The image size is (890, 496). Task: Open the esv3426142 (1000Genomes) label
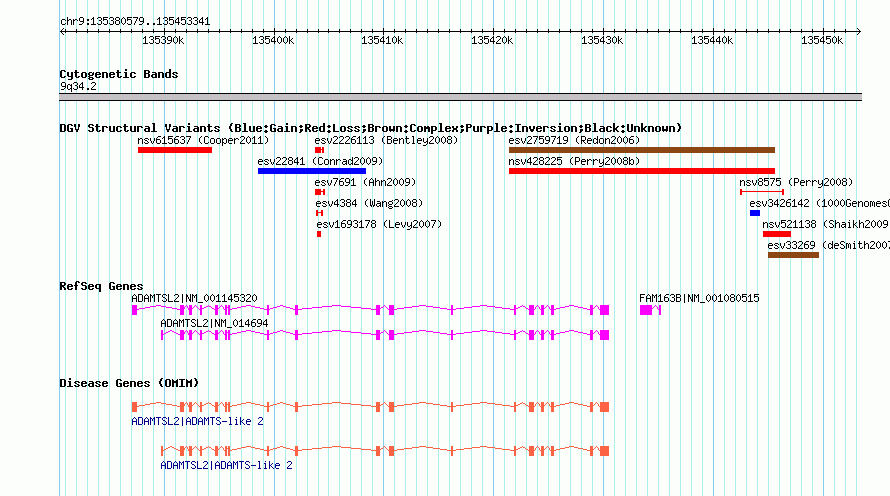[x=820, y=203]
